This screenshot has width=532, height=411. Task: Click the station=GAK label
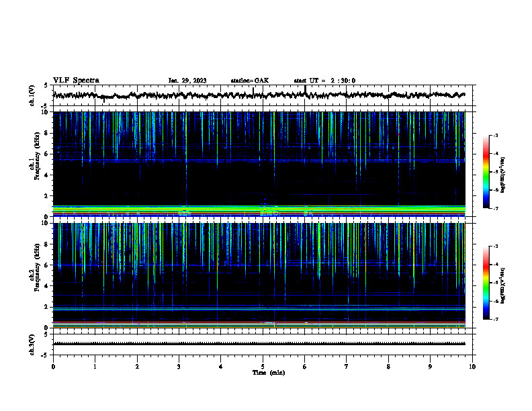(x=250, y=81)
